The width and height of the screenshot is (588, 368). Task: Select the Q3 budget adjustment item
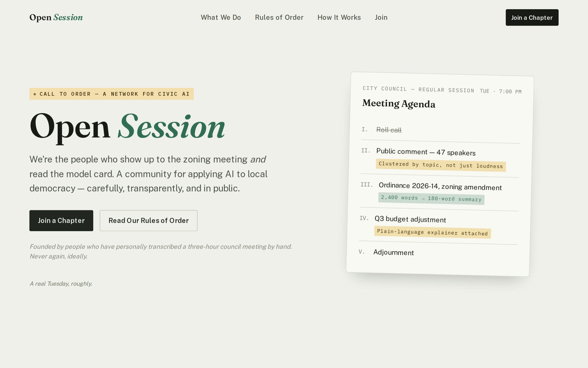tap(410, 219)
